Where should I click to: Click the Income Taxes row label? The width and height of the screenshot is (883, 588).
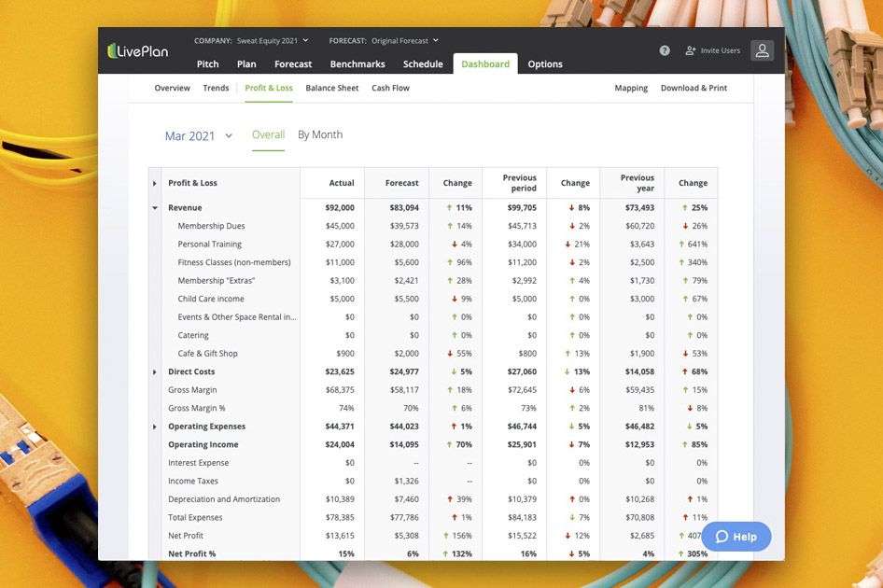tap(193, 481)
